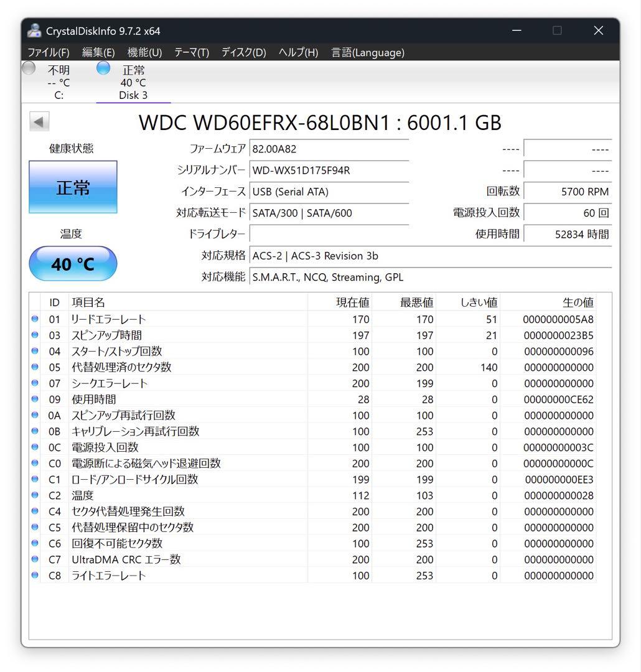The height and width of the screenshot is (672, 641).
Task: Click the blue status dot for UltraDMA CRC エラー数
Action: pos(35,559)
